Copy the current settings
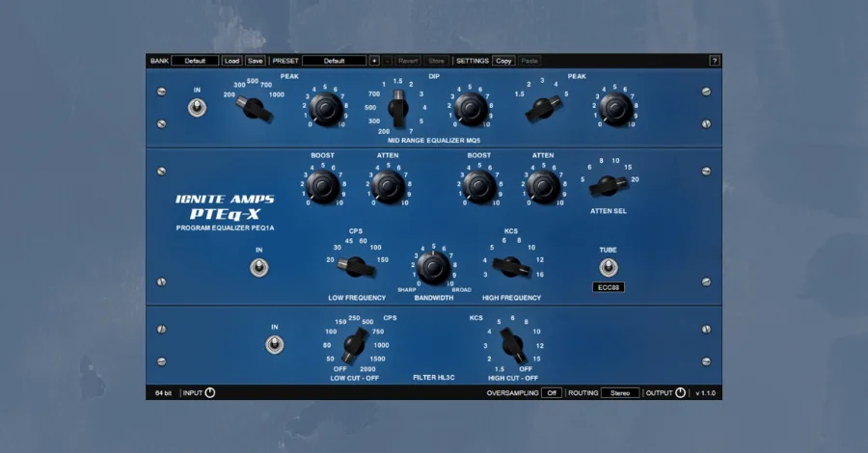Image resolution: width=868 pixels, height=453 pixels. pos(503,61)
